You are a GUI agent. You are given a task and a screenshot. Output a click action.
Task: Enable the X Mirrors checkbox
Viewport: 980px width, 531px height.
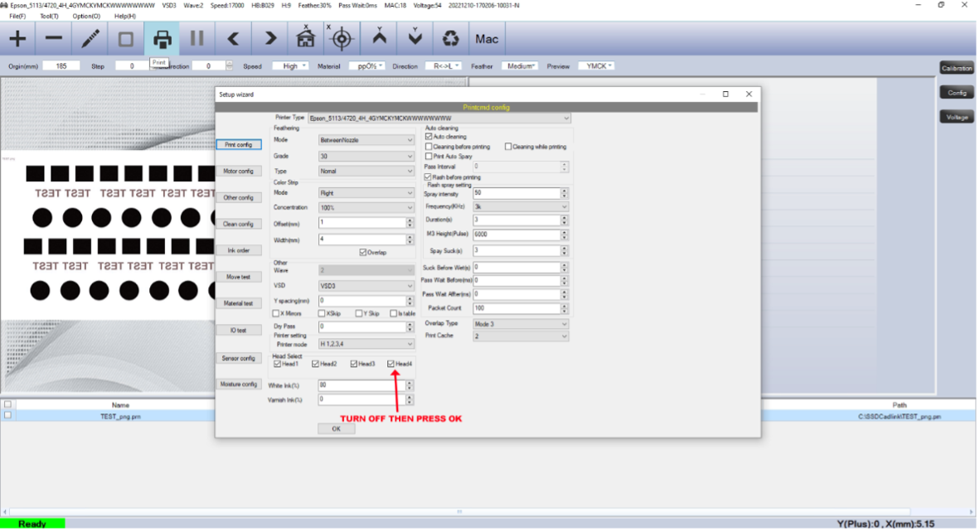[276, 313]
